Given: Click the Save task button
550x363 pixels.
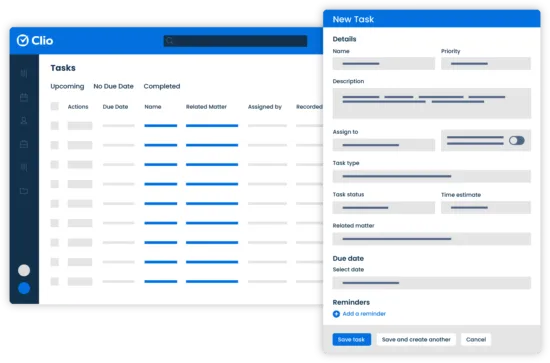Looking at the screenshot, I should point(351,340).
